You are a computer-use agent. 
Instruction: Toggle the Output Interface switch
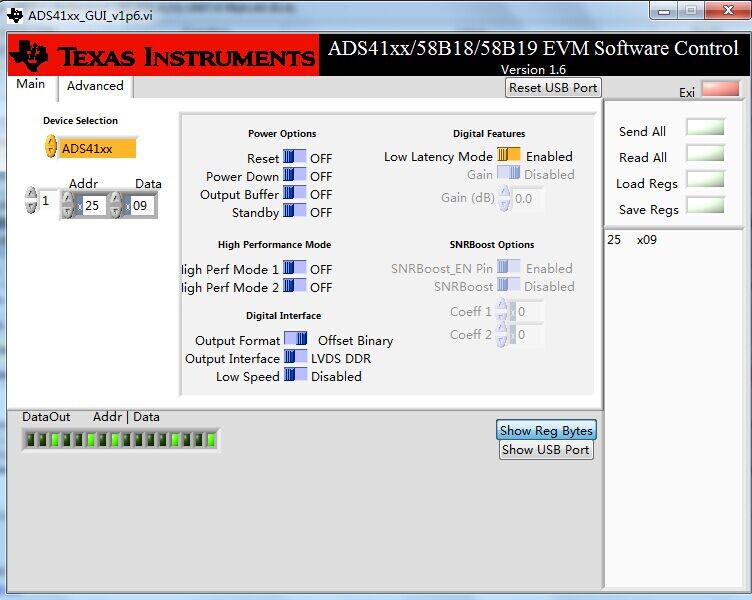pyautogui.click(x=295, y=357)
